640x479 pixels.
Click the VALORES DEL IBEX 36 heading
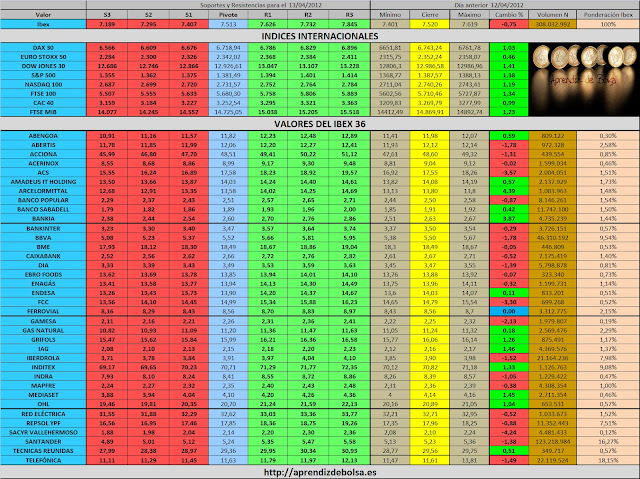coord(320,124)
